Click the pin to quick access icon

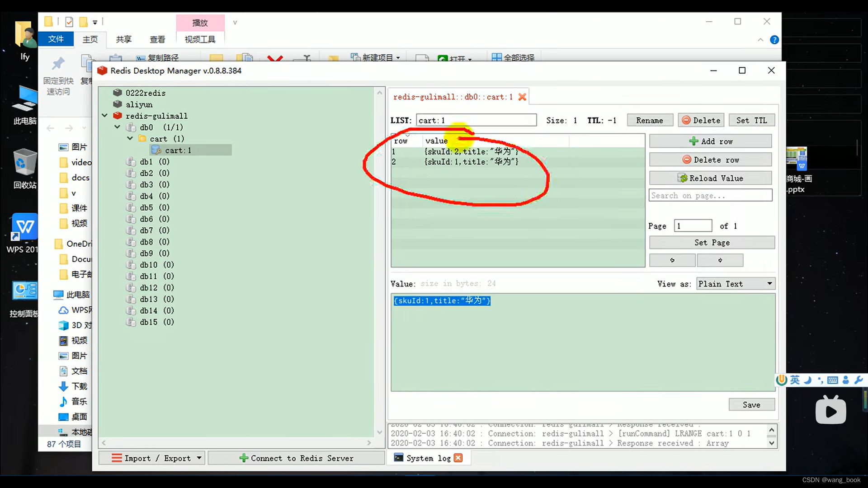click(x=58, y=64)
